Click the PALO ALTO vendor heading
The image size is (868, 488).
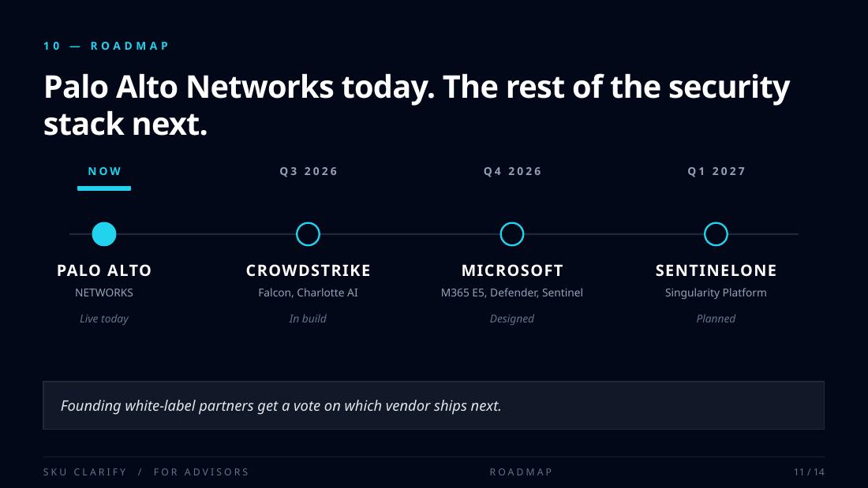point(104,270)
